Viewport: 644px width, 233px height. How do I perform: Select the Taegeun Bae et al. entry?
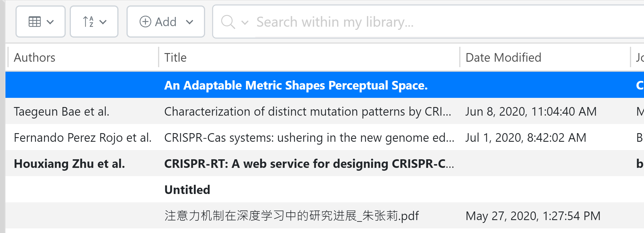62,111
